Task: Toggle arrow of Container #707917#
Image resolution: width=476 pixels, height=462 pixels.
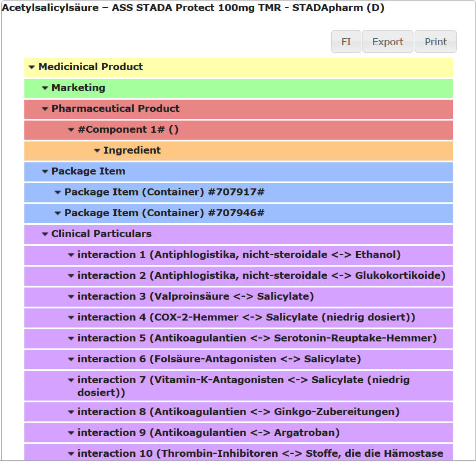Action: point(58,192)
